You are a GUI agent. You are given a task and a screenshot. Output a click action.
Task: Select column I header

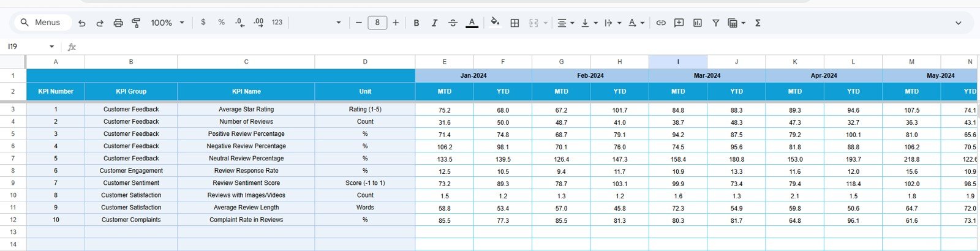point(678,62)
